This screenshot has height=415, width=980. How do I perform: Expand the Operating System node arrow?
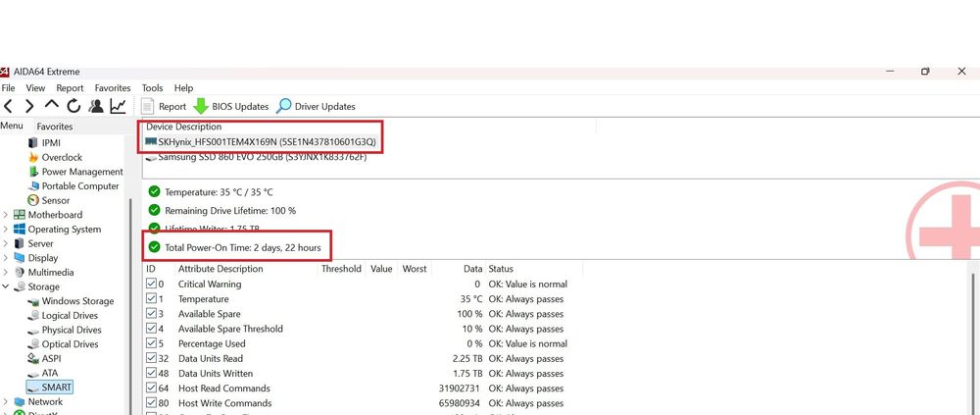[6, 230]
